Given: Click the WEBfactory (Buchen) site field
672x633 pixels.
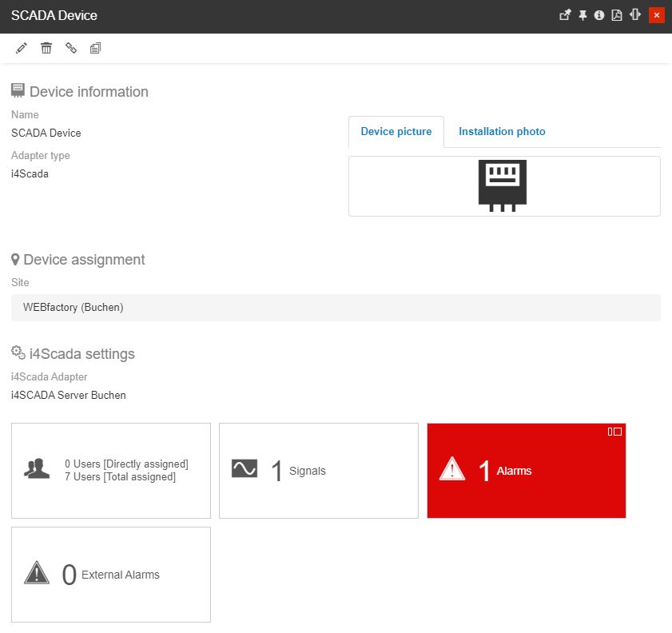Looking at the screenshot, I should pyautogui.click(x=336, y=308).
